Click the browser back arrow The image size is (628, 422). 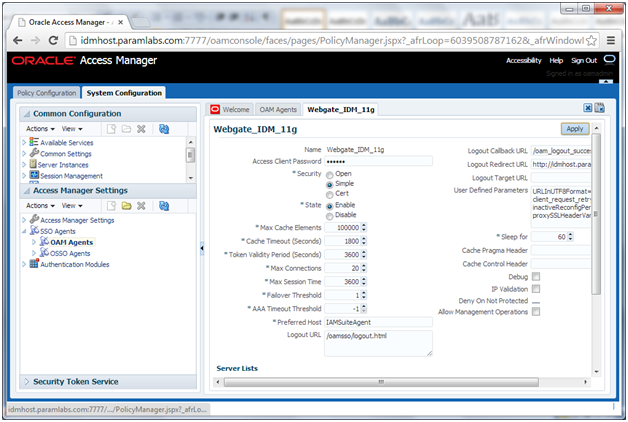[x=18, y=40]
